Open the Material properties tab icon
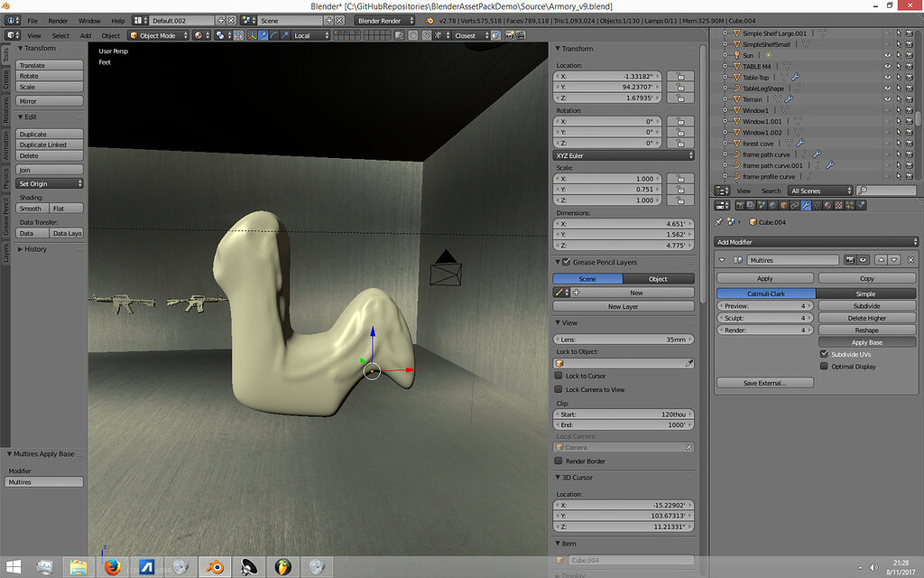Screen dimensions: 924x578 click(828, 206)
